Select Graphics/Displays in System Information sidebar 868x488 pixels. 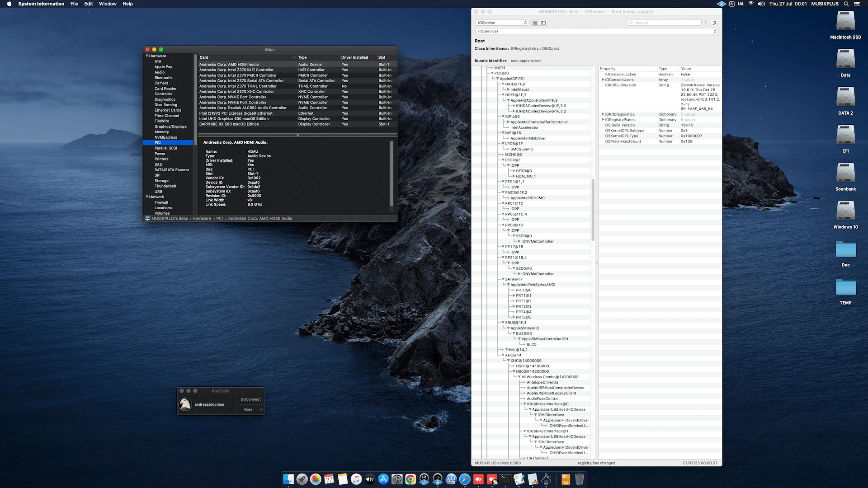click(x=170, y=127)
